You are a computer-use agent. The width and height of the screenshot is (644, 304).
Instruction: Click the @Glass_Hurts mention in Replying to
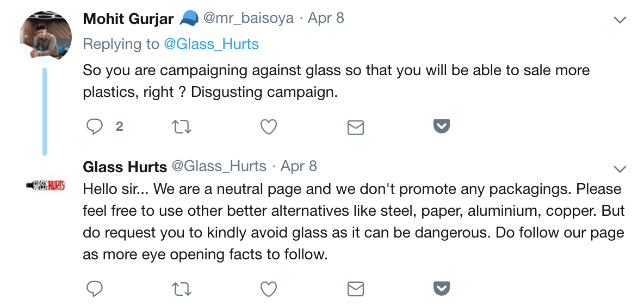tap(211, 44)
